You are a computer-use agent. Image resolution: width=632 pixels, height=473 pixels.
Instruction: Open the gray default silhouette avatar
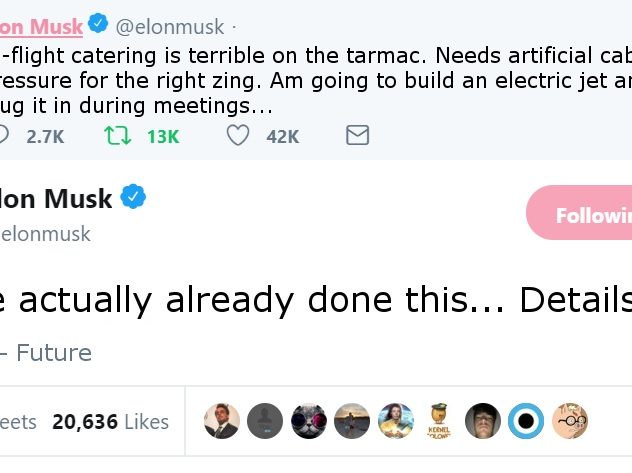tap(265, 421)
